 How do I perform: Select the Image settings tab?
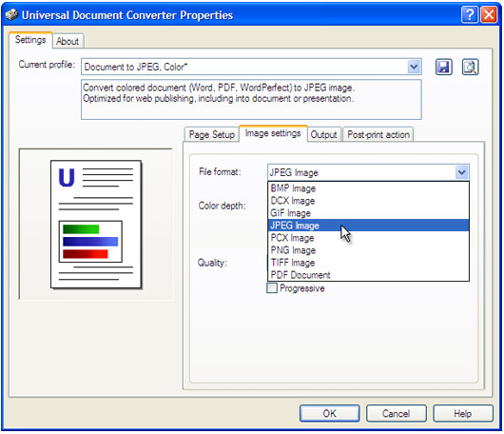(x=273, y=133)
